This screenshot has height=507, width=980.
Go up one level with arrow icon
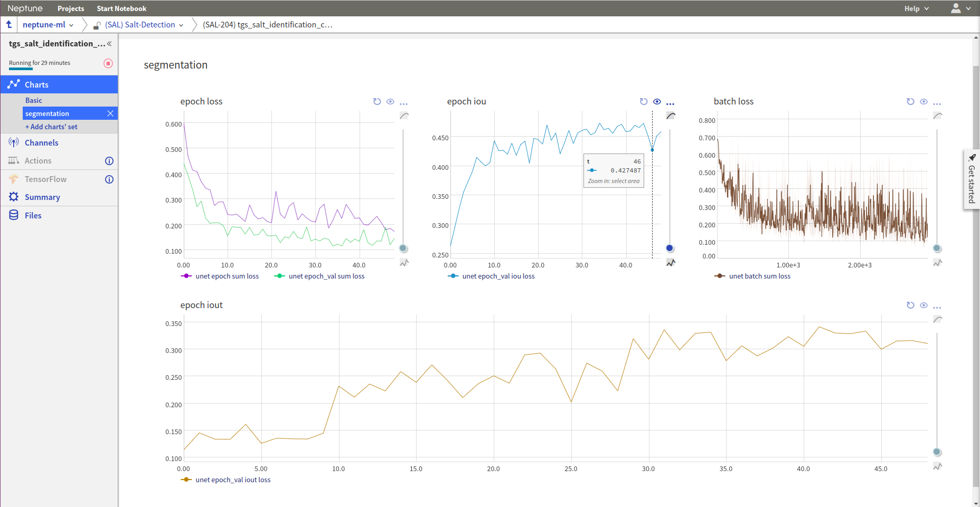point(9,24)
